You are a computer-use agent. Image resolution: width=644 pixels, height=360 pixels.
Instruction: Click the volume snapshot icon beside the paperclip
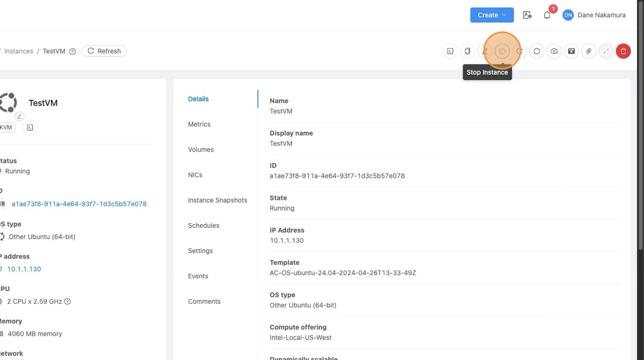point(572,51)
